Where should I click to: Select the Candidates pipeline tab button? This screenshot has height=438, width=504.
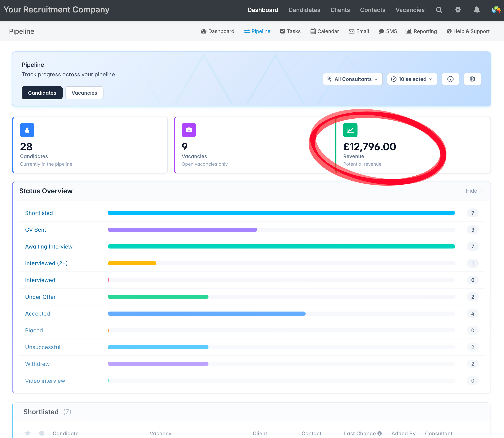tap(42, 93)
